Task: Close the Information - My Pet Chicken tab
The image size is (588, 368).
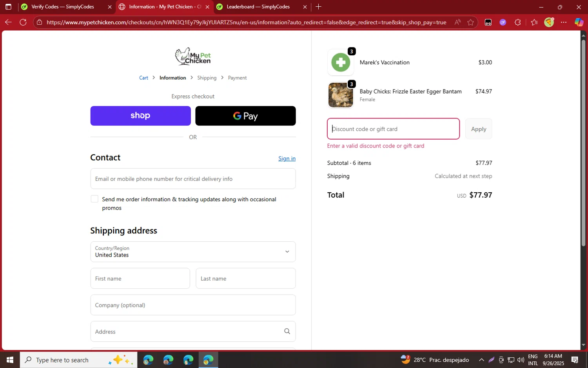Action: coord(207,7)
